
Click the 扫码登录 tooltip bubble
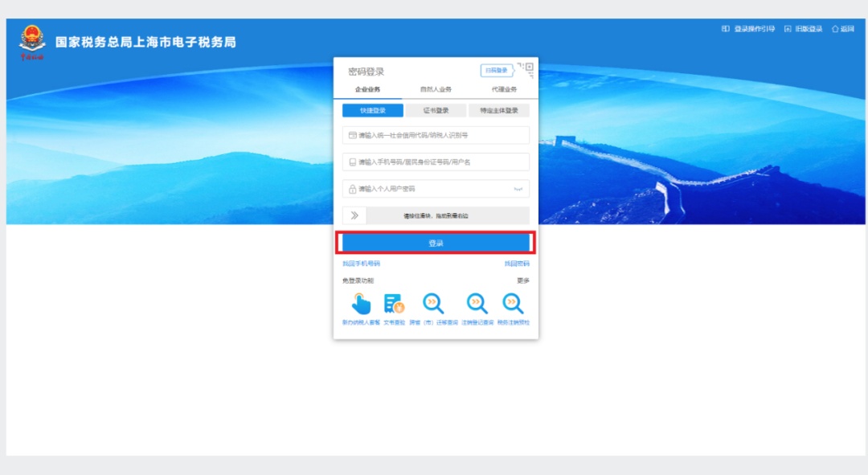coord(497,70)
